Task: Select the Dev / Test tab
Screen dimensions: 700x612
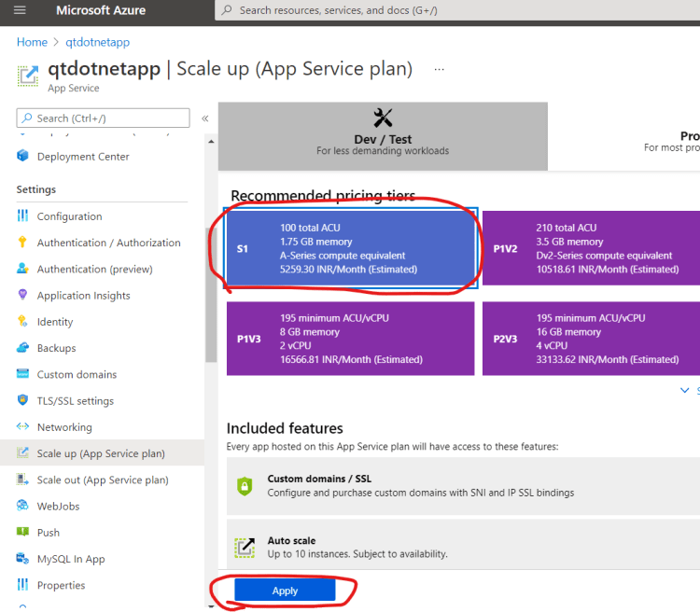Action: tap(383, 136)
